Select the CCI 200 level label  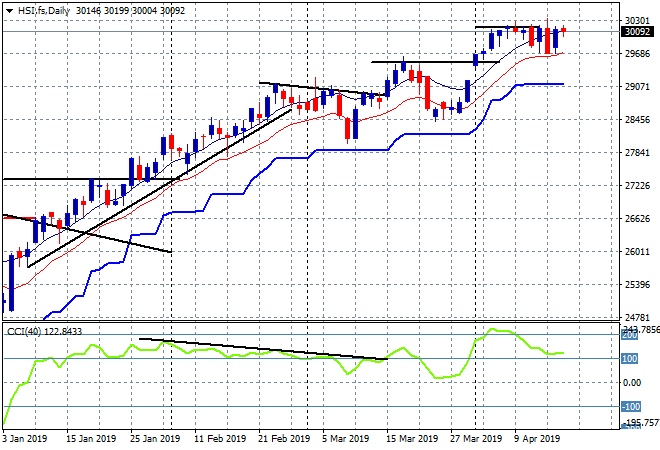pyautogui.click(x=630, y=336)
